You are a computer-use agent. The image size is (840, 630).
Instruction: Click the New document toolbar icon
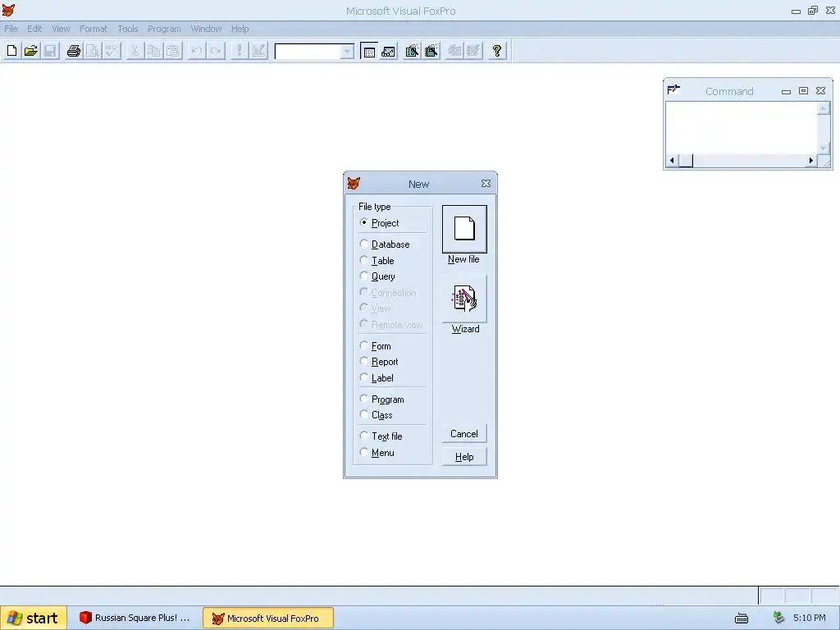click(x=11, y=51)
